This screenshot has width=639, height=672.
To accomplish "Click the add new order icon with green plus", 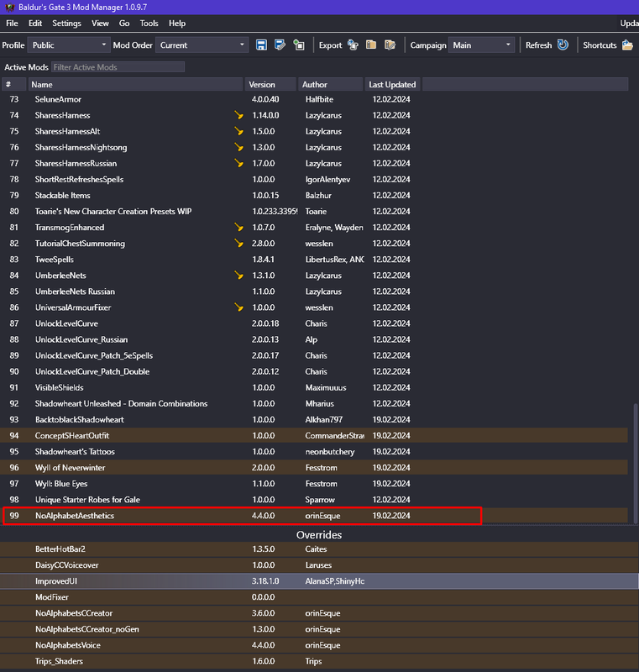I will [299, 45].
